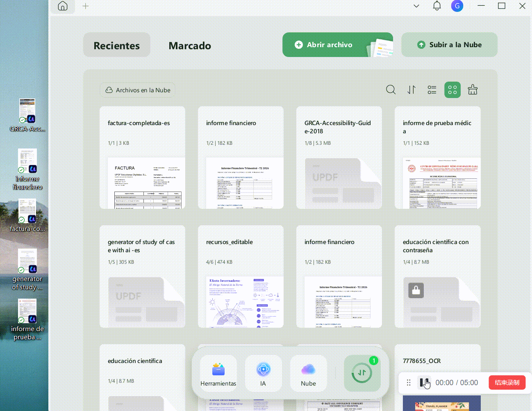This screenshot has width=532, height=411.
Task: Open GRCA-Accessibility-Guide-2018 card
Action: [x=339, y=158]
